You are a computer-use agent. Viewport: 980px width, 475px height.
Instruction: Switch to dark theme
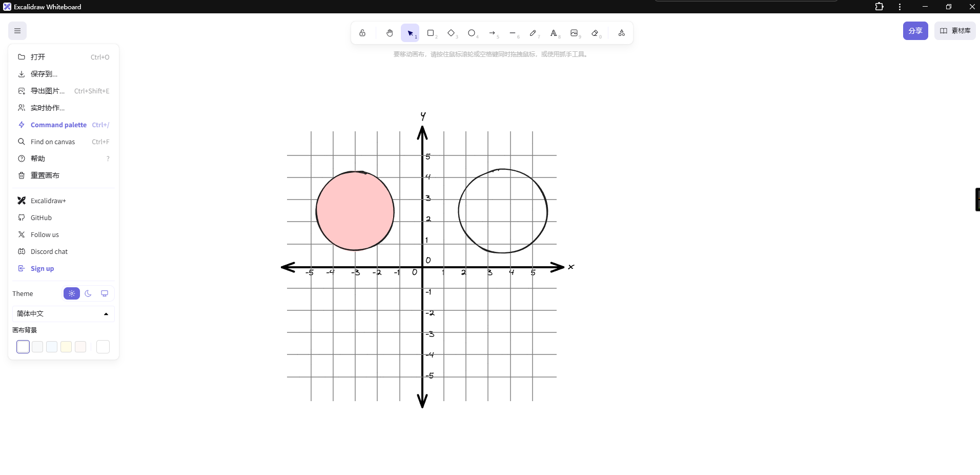pyautogui.click(x=88, y=293)
